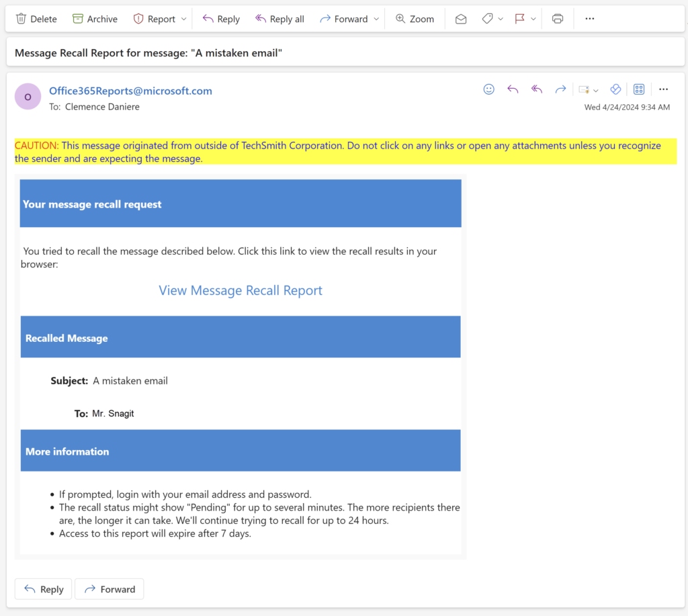688x616 pixels.
Task: Print the email
Action: [x=558, y=19]
